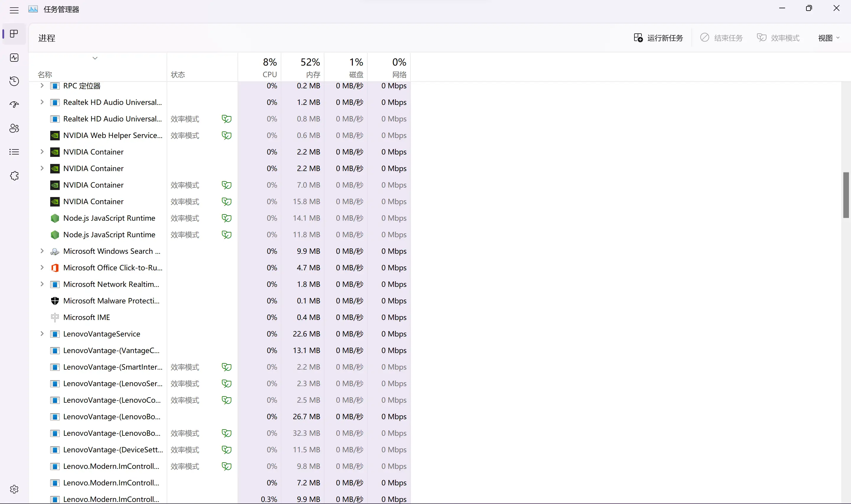Expand the first Realtek HD Audio Universal row
The image size is (851, 504).
(42, 102)
